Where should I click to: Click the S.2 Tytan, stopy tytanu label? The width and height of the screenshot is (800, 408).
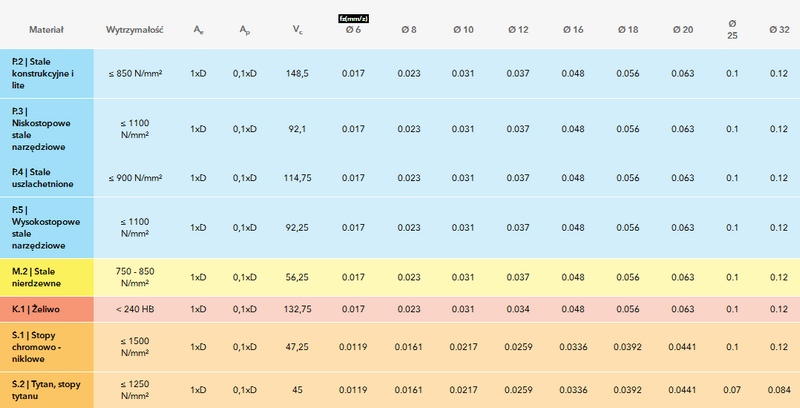coord(46,389)
